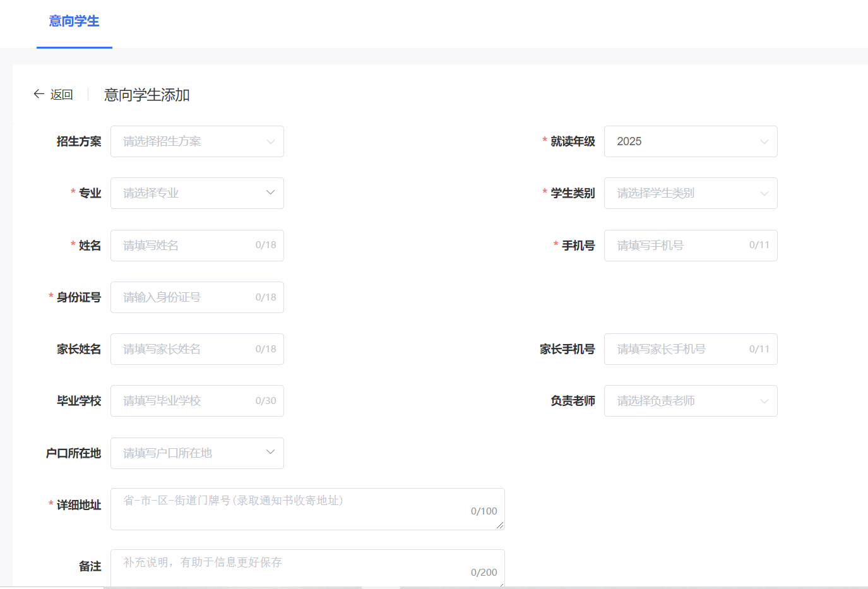Image resolution: width=868 pixels, height=589 pixels.
Task: Click the 返回 link to go back
Action: click(62, 93)
